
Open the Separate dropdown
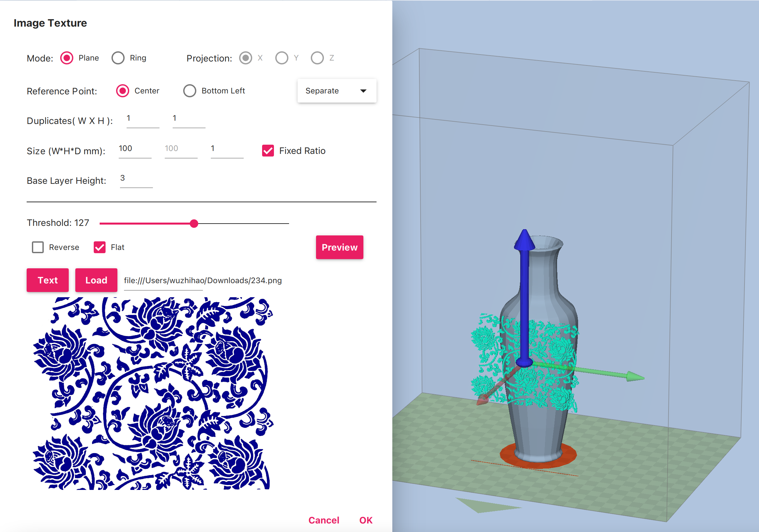click(337, 91)
